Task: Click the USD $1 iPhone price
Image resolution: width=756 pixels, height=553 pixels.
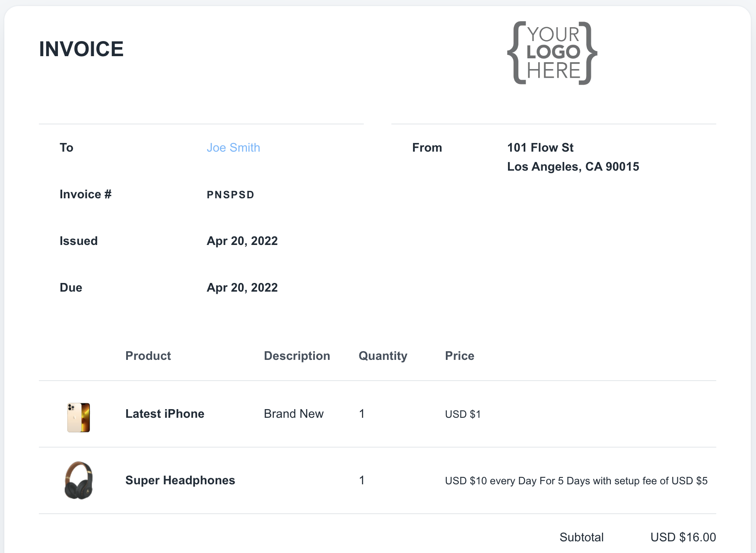Action: coord(463,414)
